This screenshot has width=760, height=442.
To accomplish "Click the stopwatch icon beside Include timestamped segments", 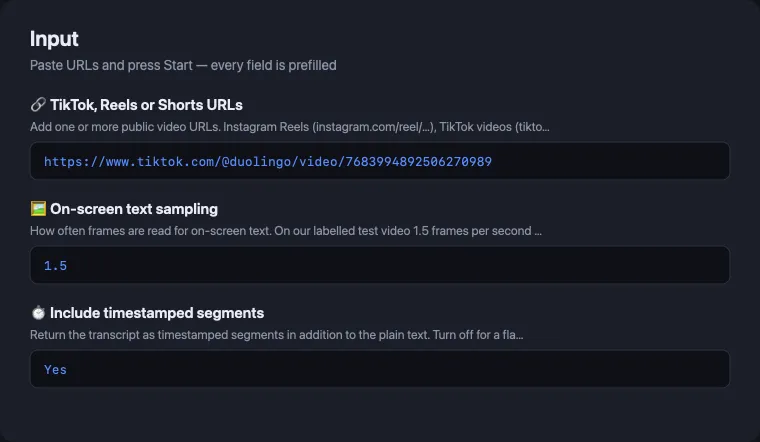I will (x=38, y=313).
